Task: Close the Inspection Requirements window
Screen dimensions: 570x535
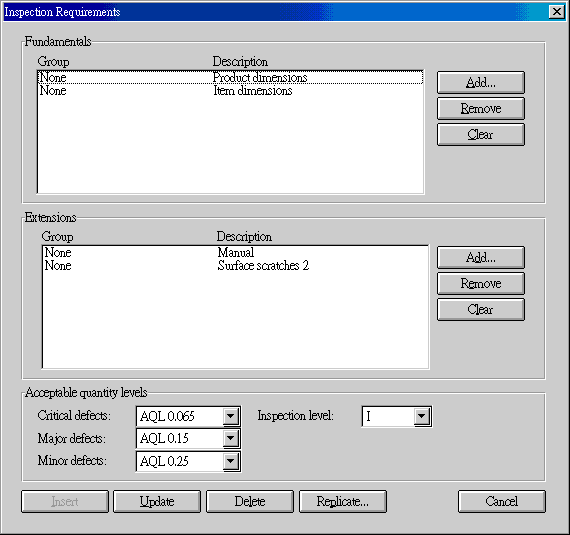Action: (557, 12)
